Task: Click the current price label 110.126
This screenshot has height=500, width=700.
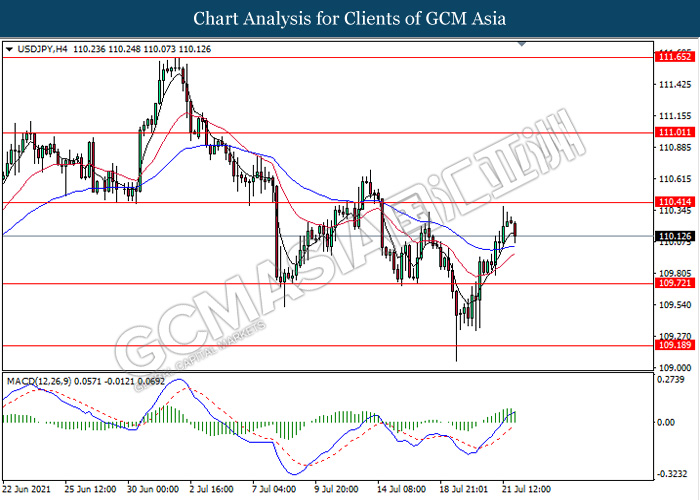Action: 675,236
